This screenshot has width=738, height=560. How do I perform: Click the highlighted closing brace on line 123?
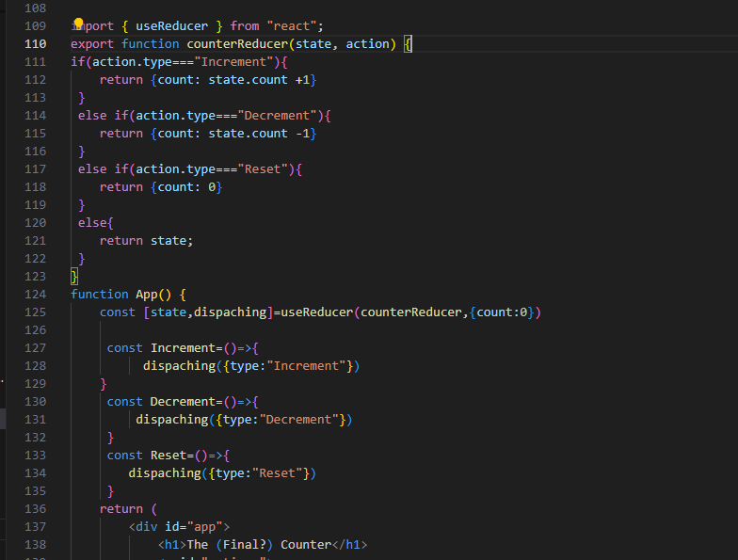point(73,277)
